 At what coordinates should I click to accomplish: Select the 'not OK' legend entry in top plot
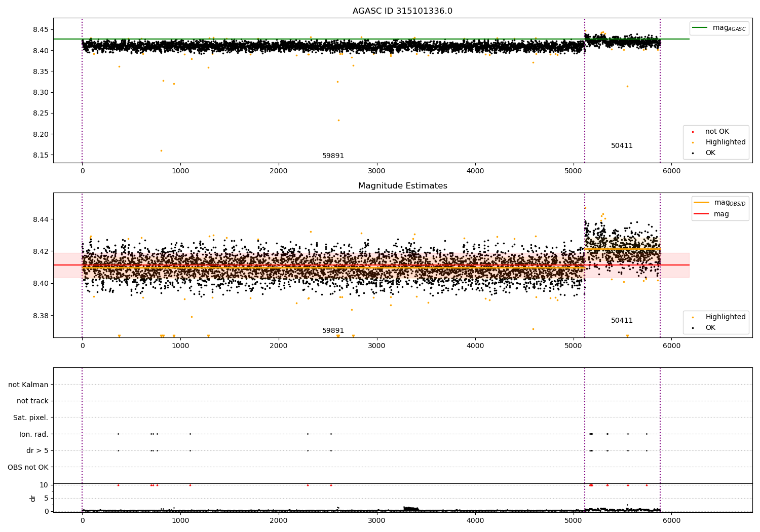tap(717, 132)
